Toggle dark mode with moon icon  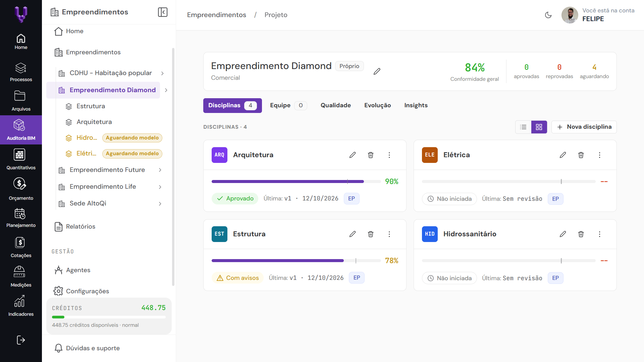(548, 15)
